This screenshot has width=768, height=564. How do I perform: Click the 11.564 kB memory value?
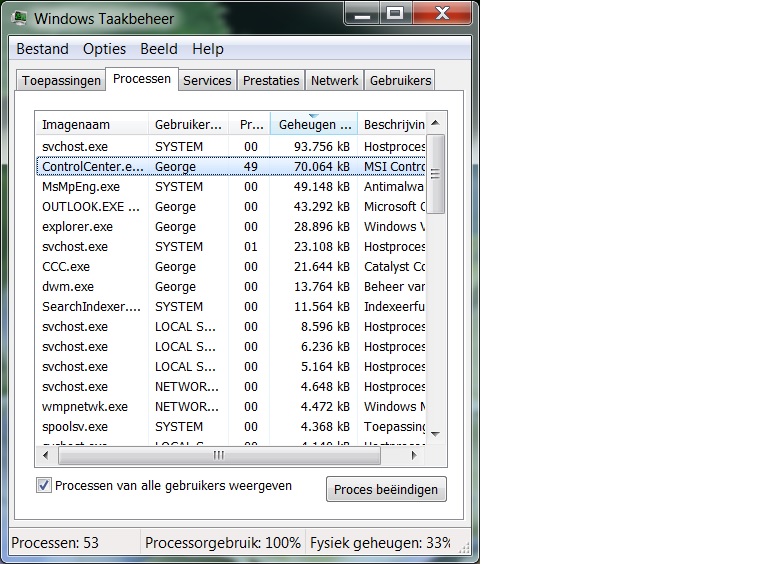(x=322, y=306)
